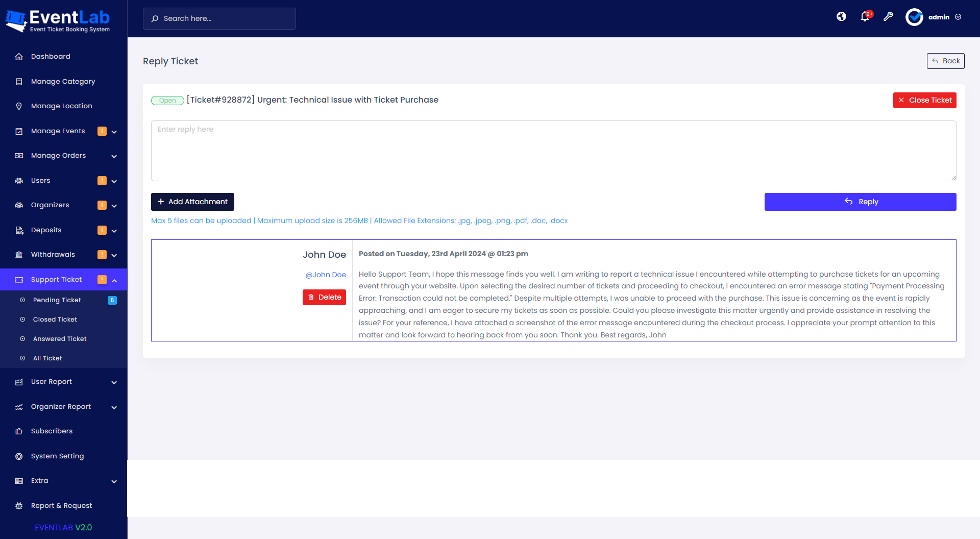Expand the Deposits submenu chevron
Viewport: 980px width, 539px height.
pos(114,231)
